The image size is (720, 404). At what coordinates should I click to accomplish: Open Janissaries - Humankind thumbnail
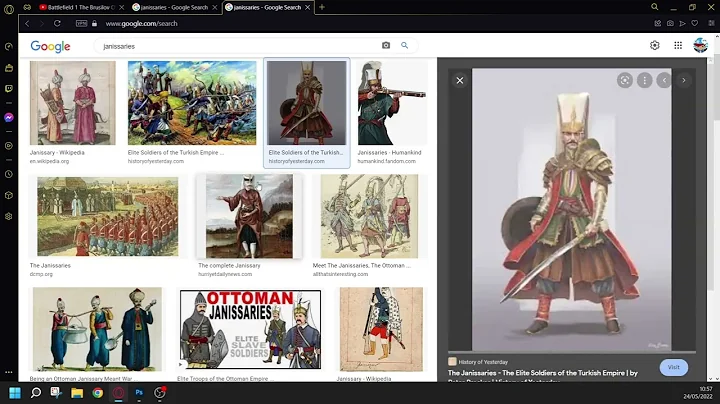[392, 103]
